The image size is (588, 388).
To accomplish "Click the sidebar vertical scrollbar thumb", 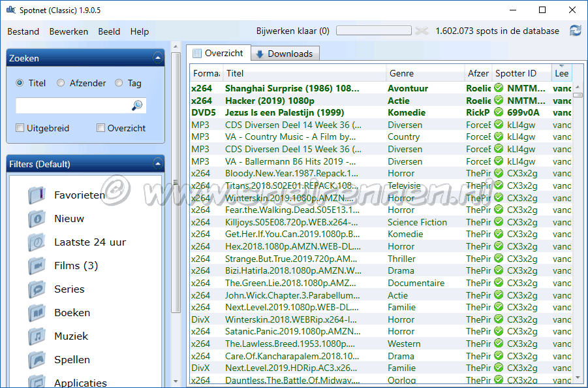I will click(176, 183).
